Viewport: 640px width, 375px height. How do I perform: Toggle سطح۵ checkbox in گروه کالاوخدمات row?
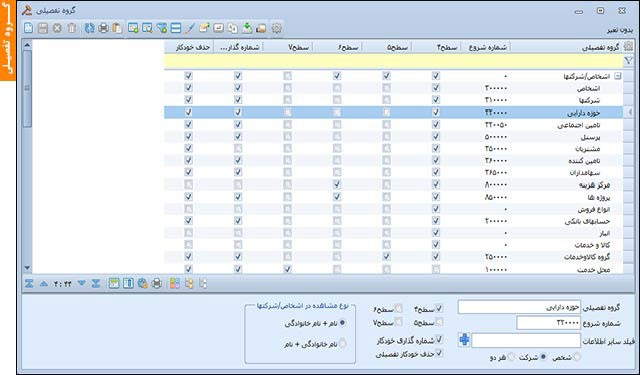pyautogui.click(x=386, y=257)
